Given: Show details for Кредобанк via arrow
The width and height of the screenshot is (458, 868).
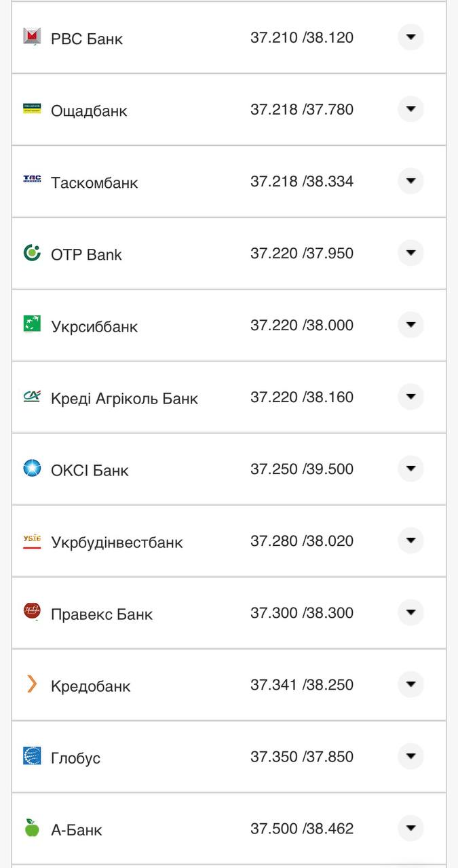Looking at the screenshot, I should click(x=411, y=684).
